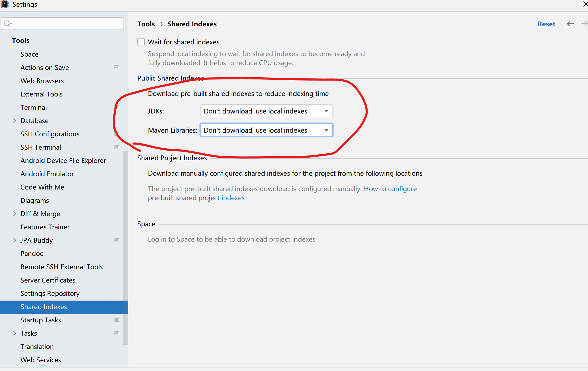Click the Tools breadcrumb at the top

[x=146, y=24]
